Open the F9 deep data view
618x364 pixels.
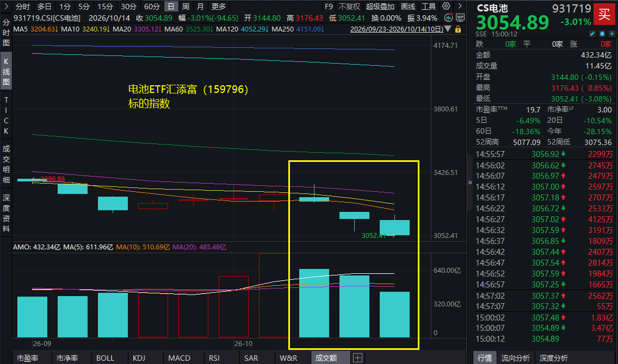[x=329, y=7]
